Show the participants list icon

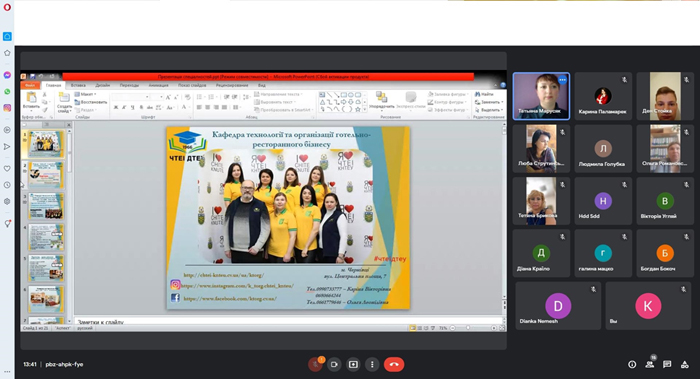(x=650, y=365)
